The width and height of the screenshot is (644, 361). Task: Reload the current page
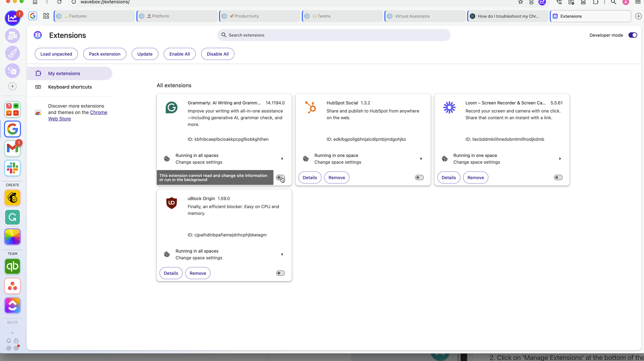tap(59, 2)
